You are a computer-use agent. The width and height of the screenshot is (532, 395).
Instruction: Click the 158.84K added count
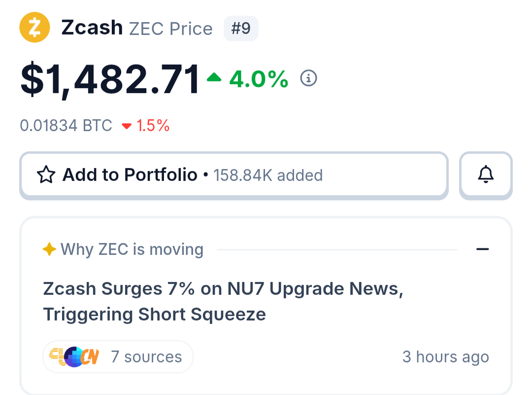(267, 175)
